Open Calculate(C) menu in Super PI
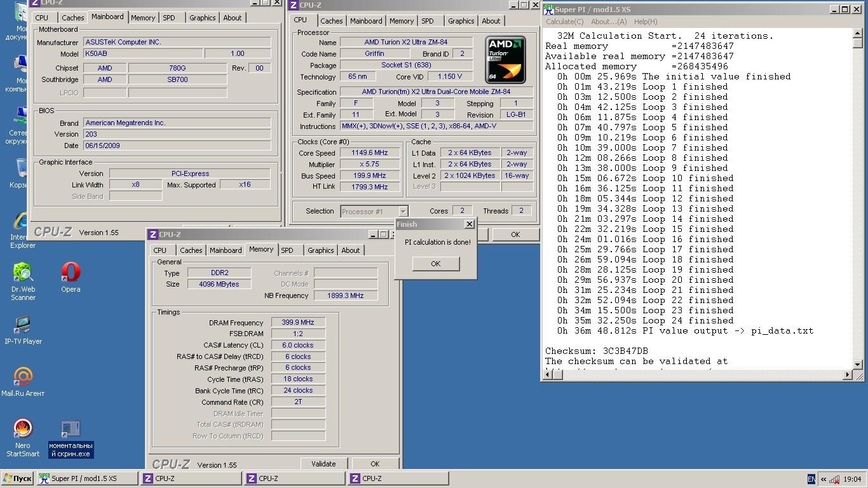Screen dimensions: 868x488 (x=565, y=22)
